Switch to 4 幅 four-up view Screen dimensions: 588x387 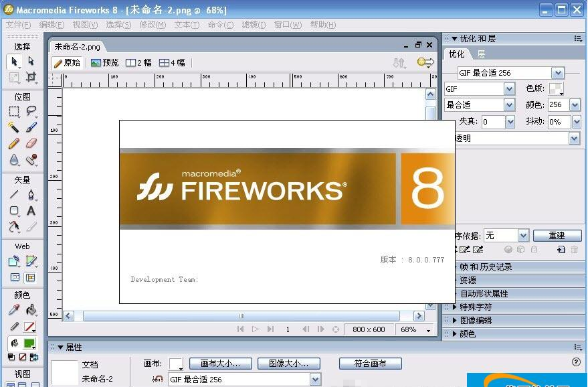coord(172,63)
